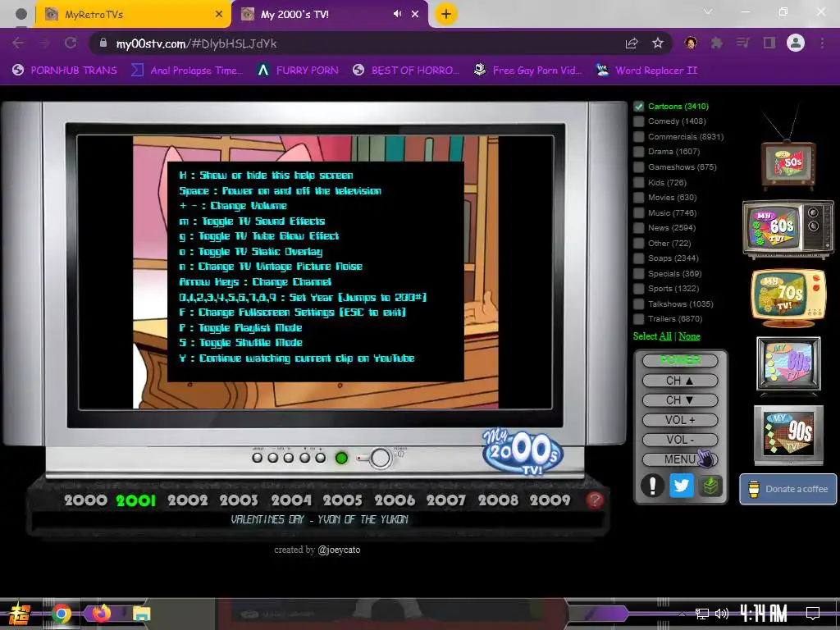Mute the My 2000's TV tab
Screen dimensions: 840x630
point(397,14)
